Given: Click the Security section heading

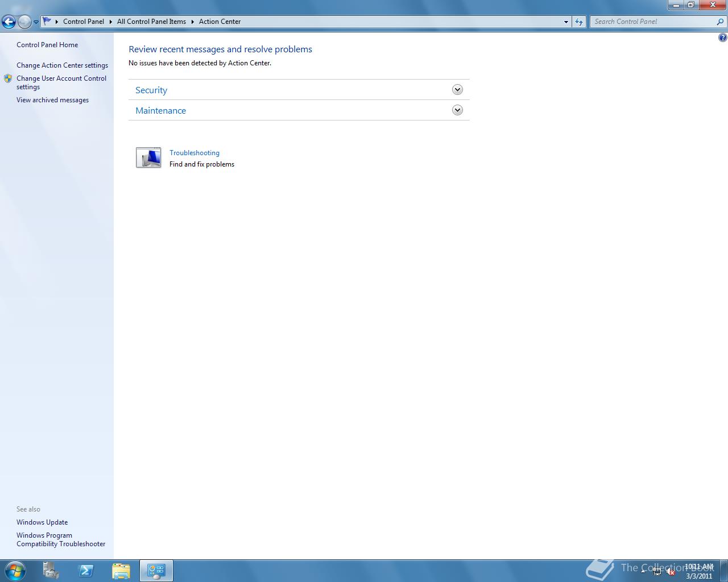Looking at the screenshot, I should [x=151, y=90].
